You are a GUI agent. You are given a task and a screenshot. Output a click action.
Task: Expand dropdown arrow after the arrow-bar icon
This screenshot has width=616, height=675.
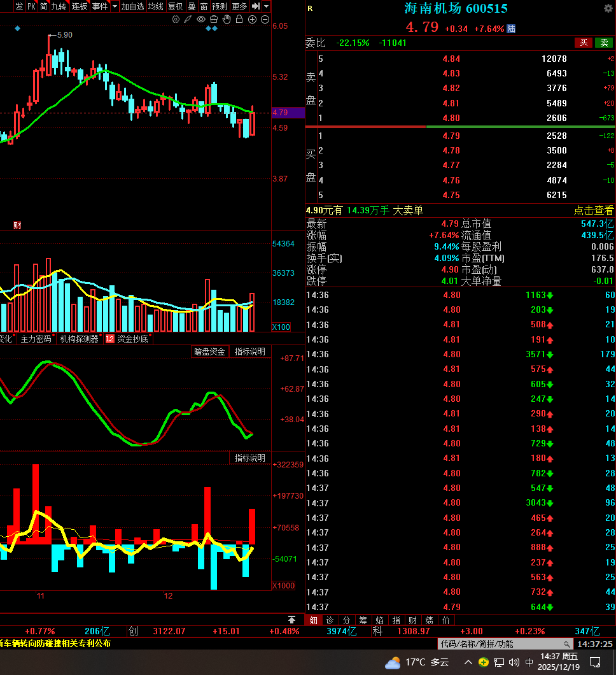pos(266,6)
